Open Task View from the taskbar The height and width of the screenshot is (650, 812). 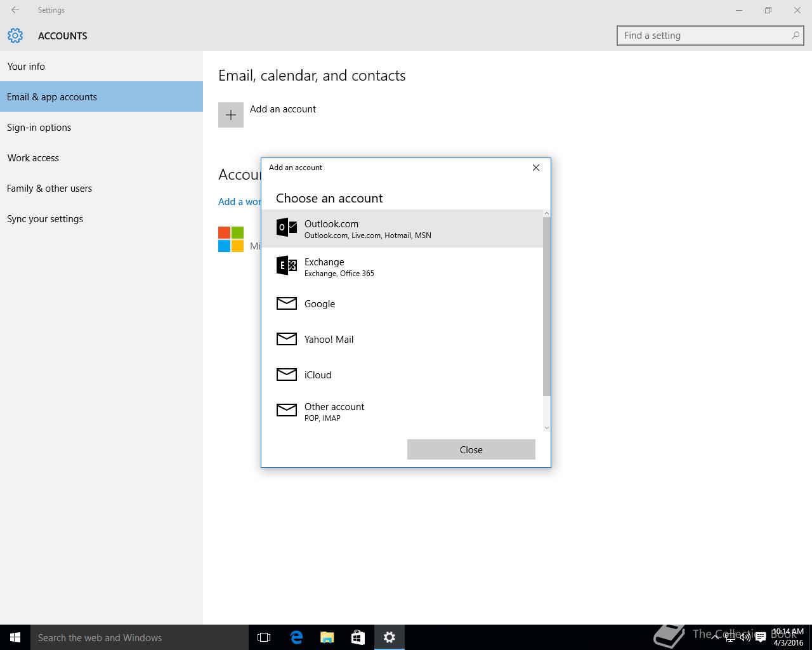click(264, 637)
